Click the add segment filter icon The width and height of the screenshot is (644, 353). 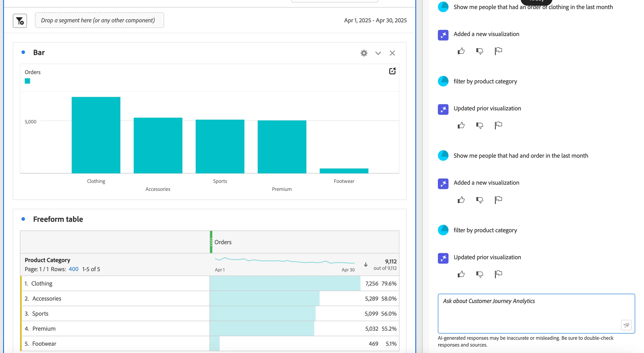[20, 21]
